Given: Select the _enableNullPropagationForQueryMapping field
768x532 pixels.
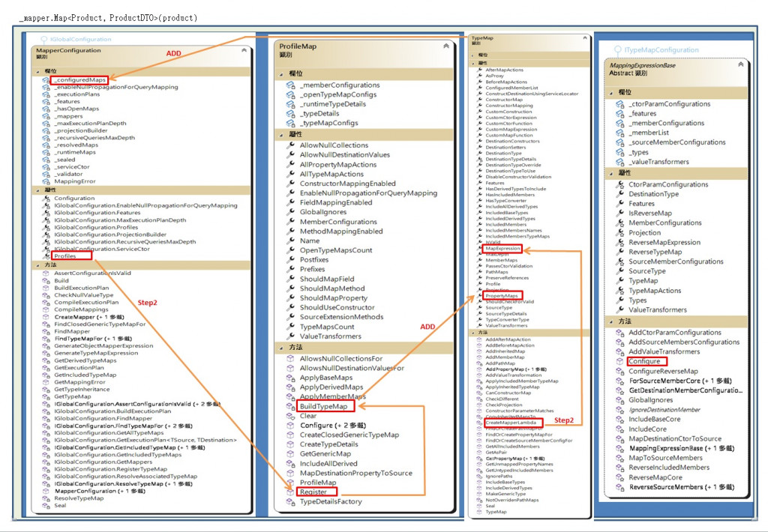Looking at the screenshot, I should 116,87.
